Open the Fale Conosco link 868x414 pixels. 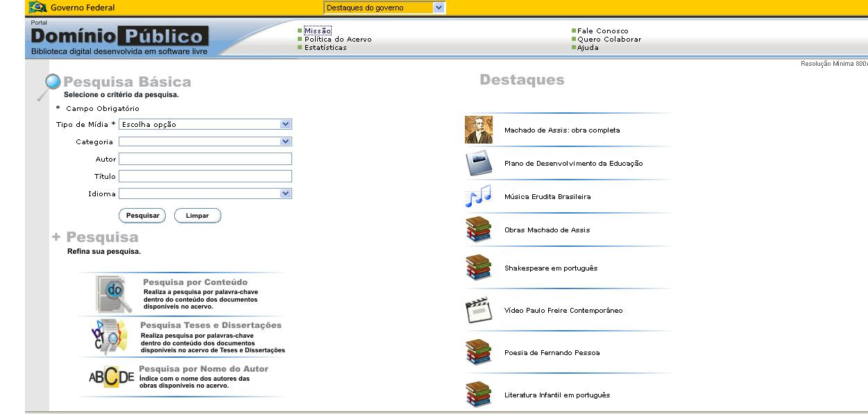[602, 31]
